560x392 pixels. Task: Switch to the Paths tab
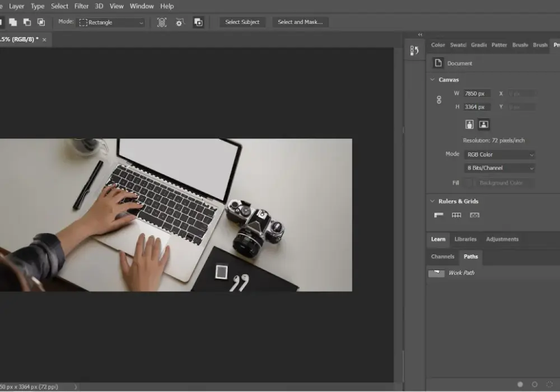click(x=471, y=256)
